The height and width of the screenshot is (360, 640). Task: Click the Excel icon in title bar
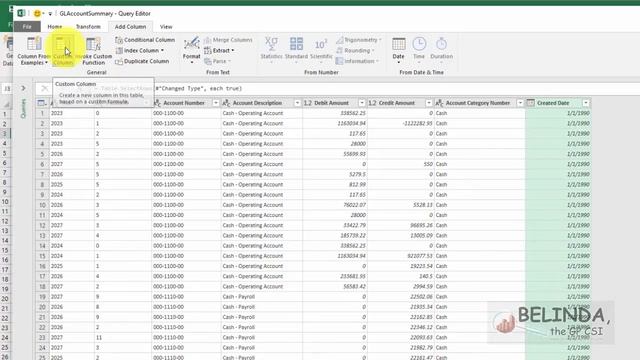pos(21,13)
